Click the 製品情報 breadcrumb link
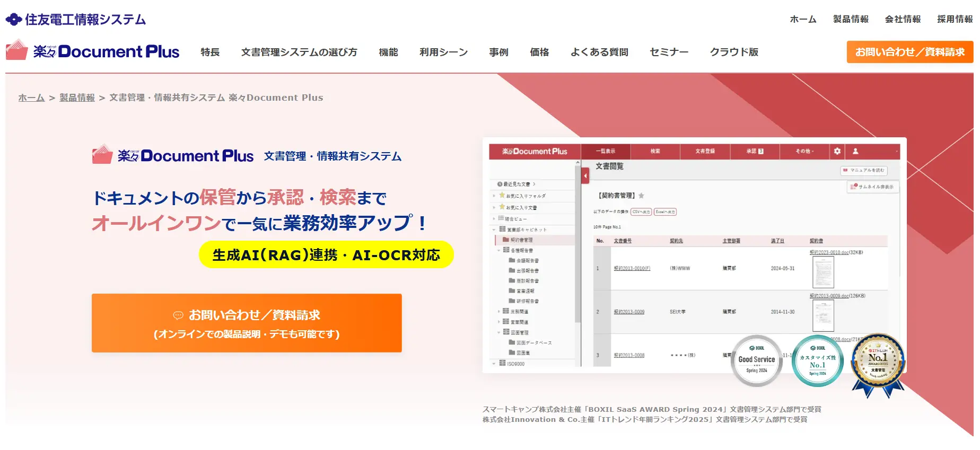Image resolution: width=980 pixels, height=450 pixels. (x=77, y=98)
